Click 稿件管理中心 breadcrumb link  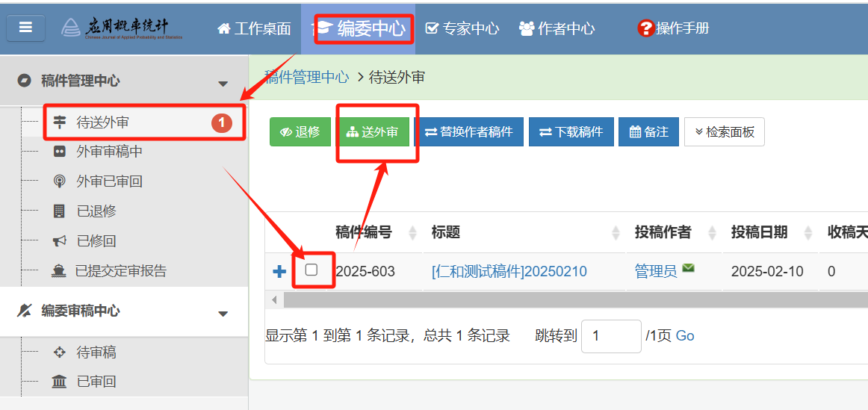307,77
